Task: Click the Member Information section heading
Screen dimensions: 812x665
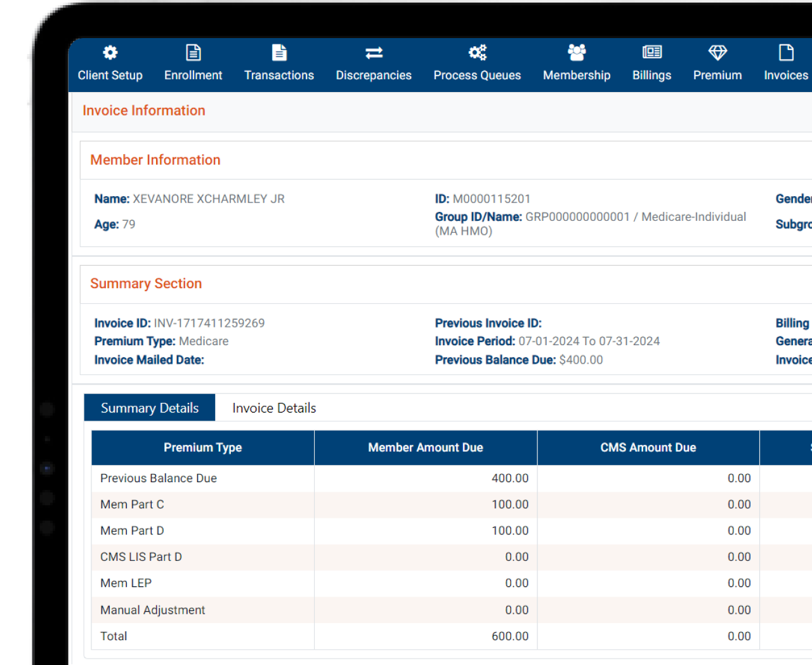Action: [155, 160]
